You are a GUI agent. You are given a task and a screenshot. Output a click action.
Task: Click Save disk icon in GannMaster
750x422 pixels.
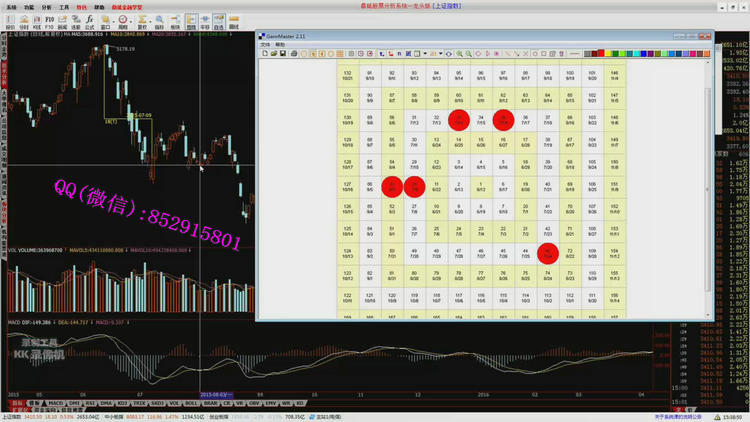click(283, 54)
